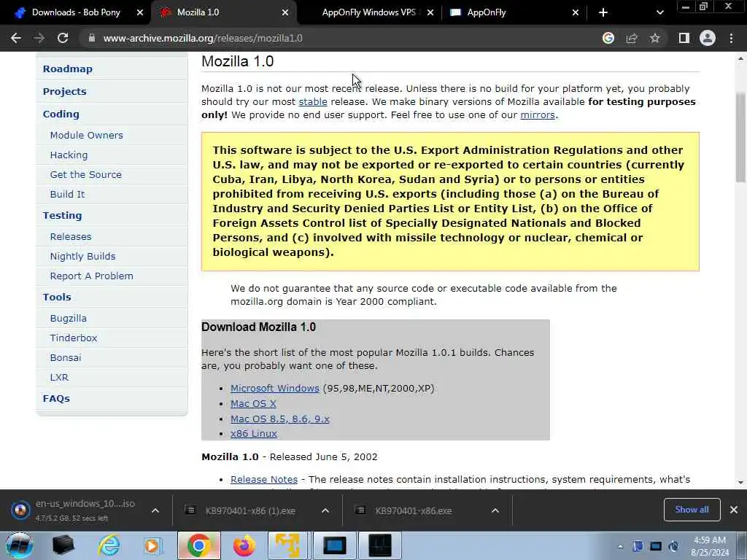Expand options for en-us_windows_10 iso download

(155, 510)
